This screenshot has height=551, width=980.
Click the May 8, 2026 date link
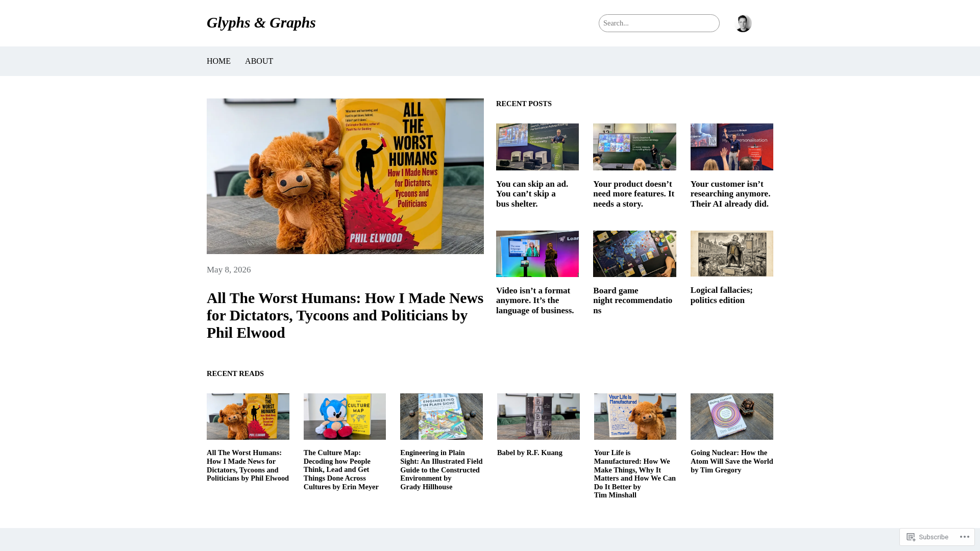click(229, 270)
